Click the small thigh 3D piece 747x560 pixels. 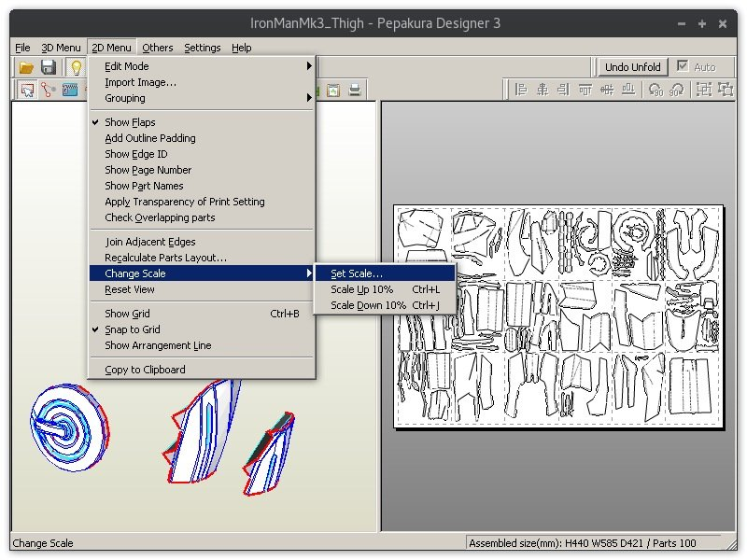pyautogui.click(x=269, y=454)
